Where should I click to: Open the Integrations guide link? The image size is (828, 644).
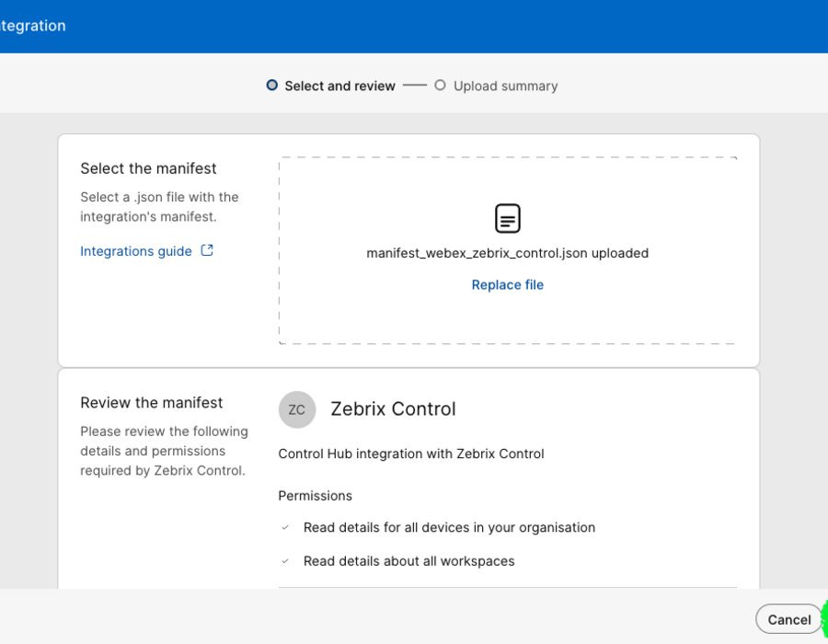coord(136,251)
